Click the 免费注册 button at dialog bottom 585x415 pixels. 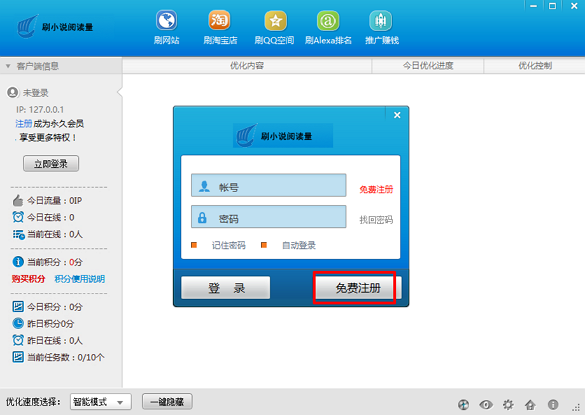point(358,288)
